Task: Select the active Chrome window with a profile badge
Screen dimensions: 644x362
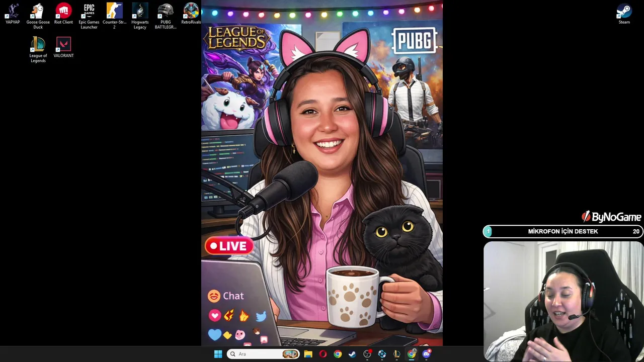Action: tap(412, 354)
